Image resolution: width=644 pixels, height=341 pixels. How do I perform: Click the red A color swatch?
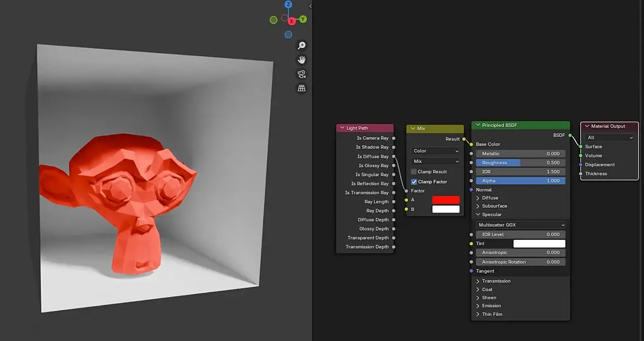click(x=446, y=200)
